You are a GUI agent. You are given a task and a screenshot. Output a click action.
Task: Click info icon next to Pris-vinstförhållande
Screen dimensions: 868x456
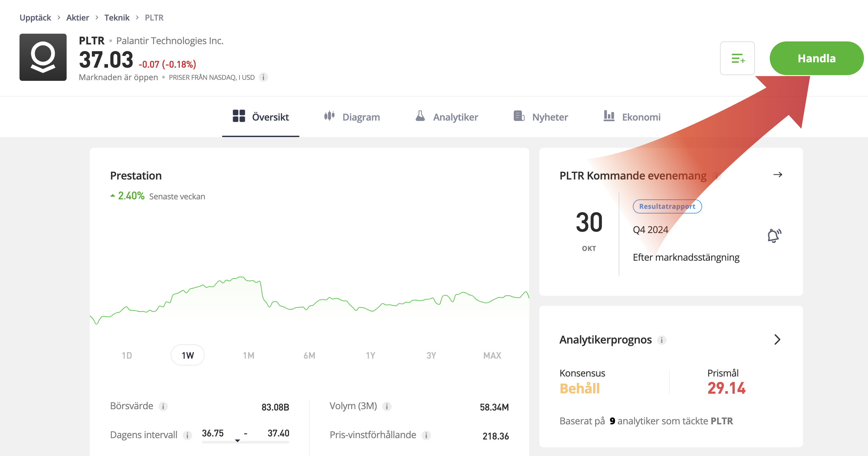pos(426,435)
